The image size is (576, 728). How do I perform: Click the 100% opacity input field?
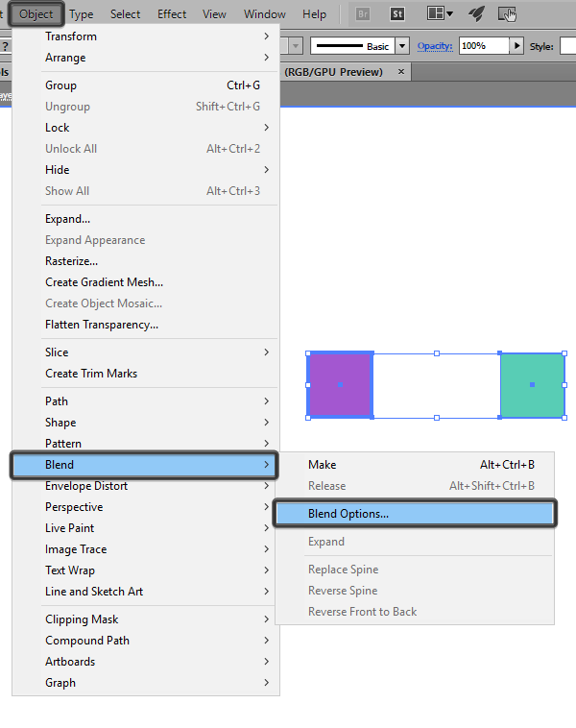[x=484, y=46]
